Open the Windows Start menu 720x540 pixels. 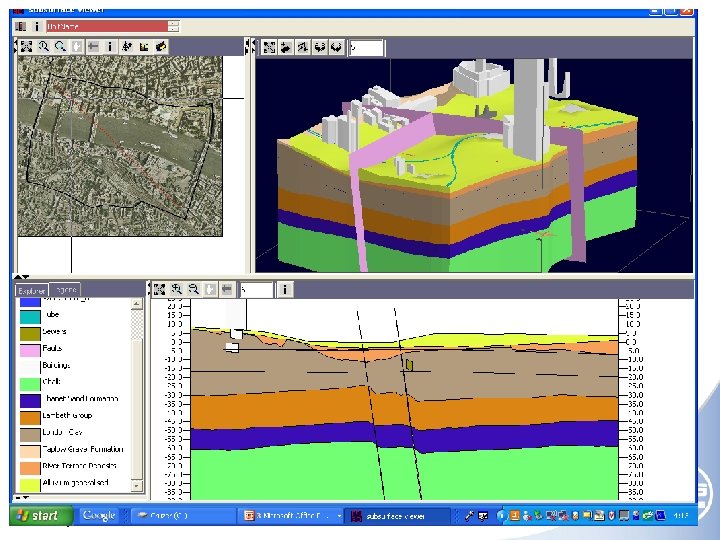pyautogui.click(x=40, y=516)
